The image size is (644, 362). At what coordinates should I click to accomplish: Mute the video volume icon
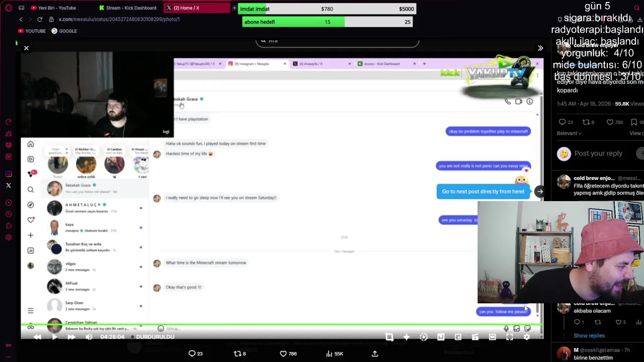coord(89,337)
